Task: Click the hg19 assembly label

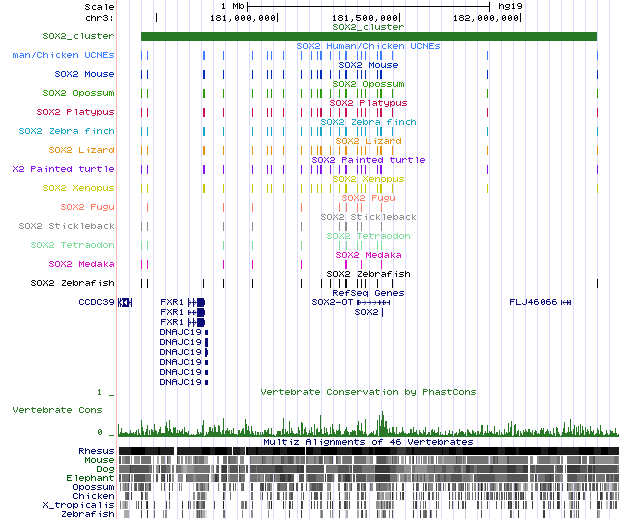Action: pos(511,6)
